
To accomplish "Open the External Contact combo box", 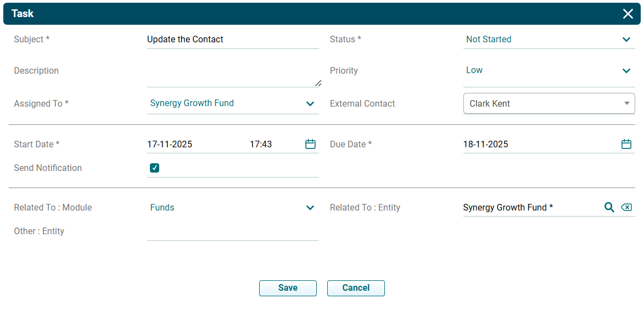I will tap(549, 103).
